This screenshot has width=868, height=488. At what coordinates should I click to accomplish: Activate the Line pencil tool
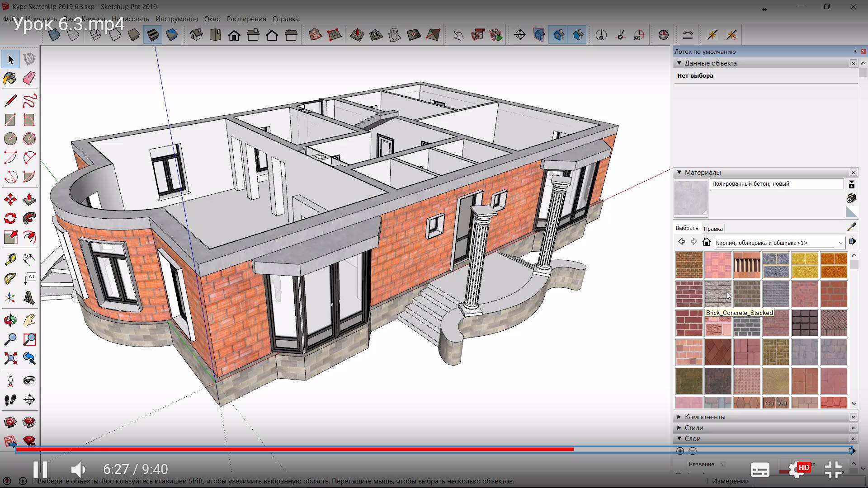click(10, 100)
